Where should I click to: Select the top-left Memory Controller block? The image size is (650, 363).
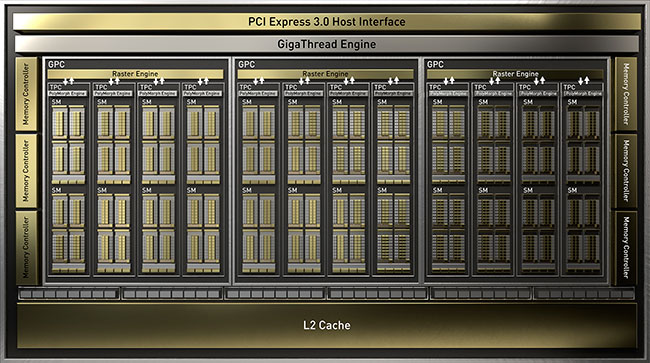(26, 94)
